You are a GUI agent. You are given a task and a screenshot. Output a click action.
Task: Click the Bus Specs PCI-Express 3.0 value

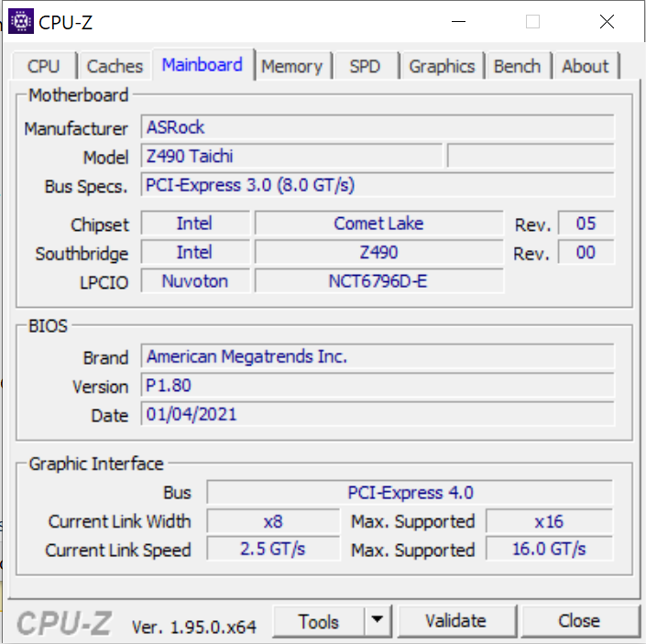(378, 185)
